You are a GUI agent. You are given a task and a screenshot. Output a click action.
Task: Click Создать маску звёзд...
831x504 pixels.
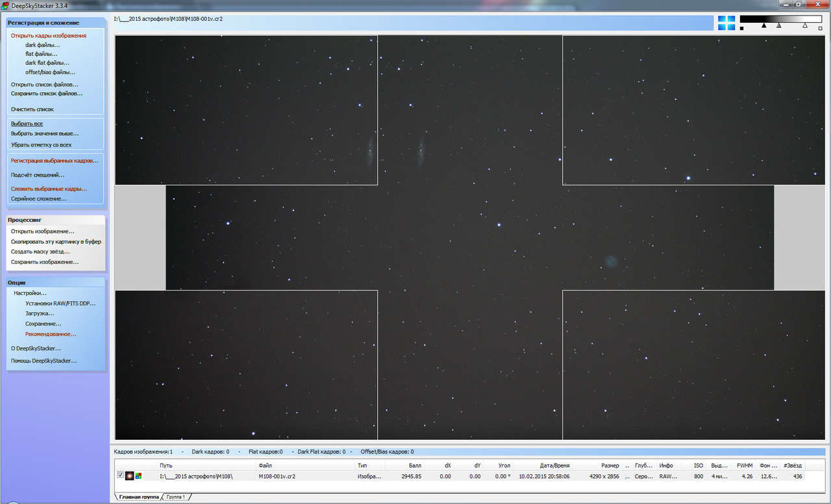pos(40,251)
